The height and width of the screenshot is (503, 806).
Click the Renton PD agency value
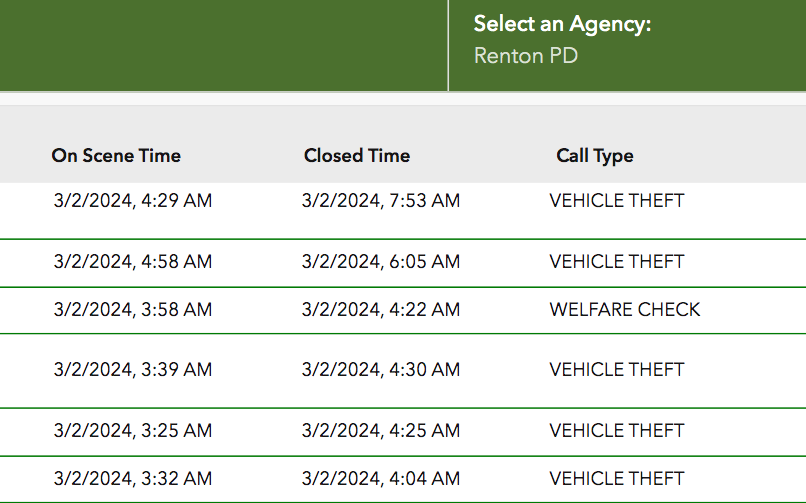526,56
